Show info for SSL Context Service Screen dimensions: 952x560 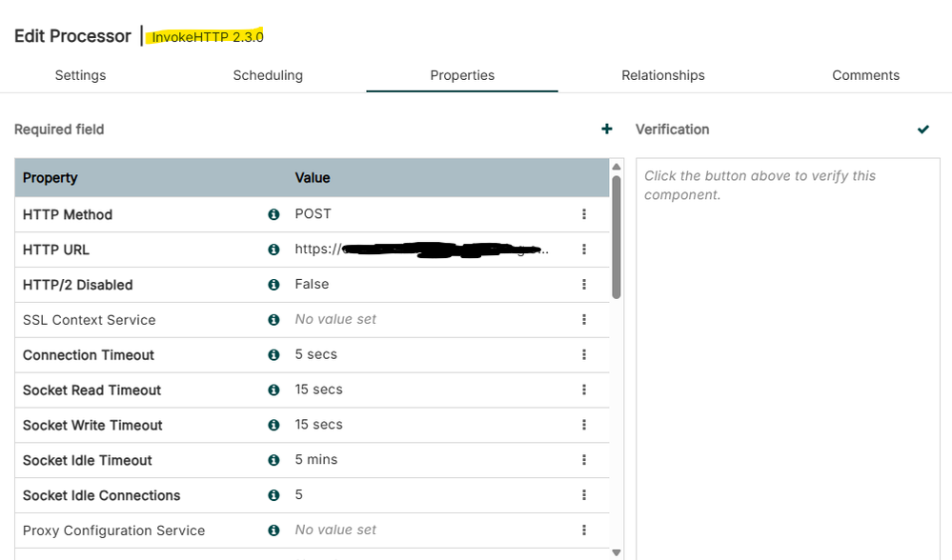[273, 320]
